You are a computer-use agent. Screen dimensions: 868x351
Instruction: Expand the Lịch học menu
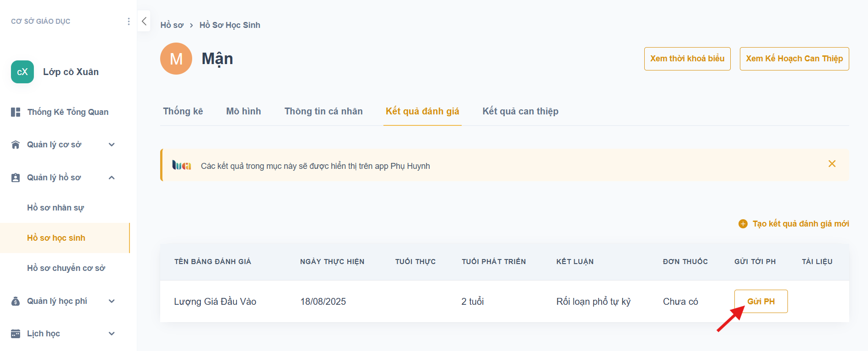(112, 334)
